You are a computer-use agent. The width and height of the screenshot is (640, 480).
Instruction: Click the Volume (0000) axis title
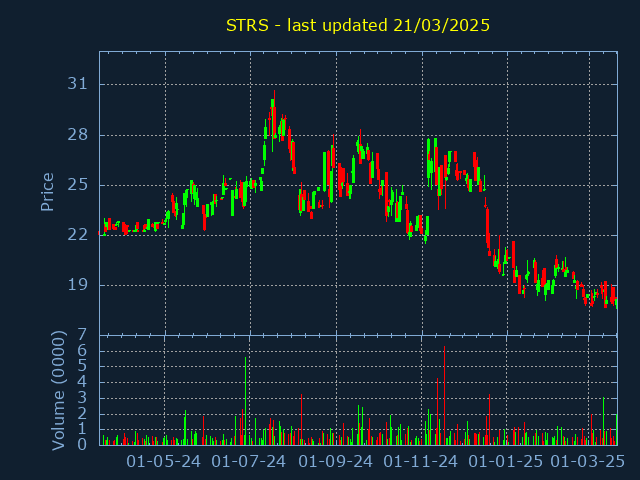pyautogui.click(x=59, y=391)
